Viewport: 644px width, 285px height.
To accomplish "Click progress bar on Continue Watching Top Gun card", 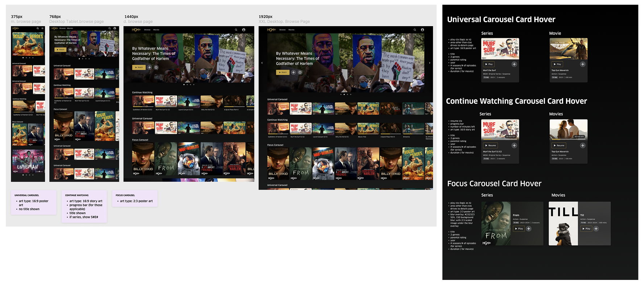I will pyautogui.click(x=569, y=139).
